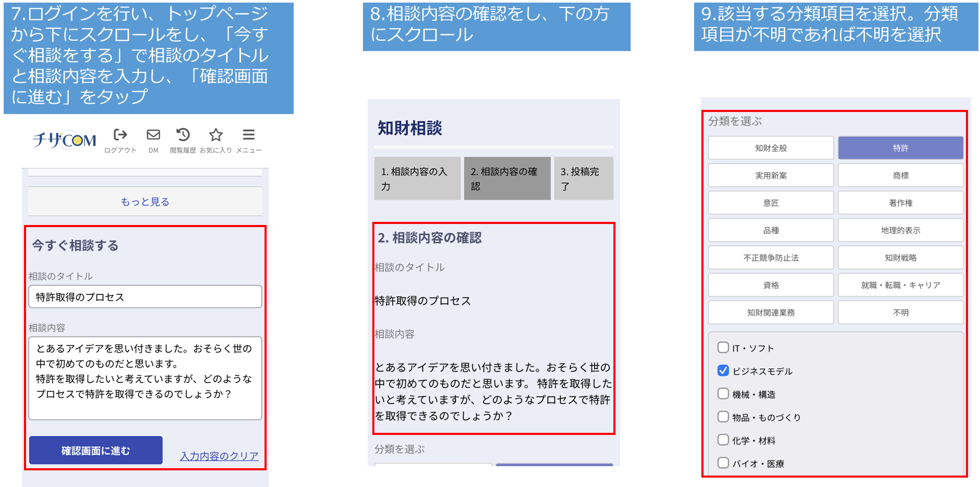Check the バイオ・医療 checkbox
Image resolution: width=980 pixels, height=487 pixels.
coord(723,463)
